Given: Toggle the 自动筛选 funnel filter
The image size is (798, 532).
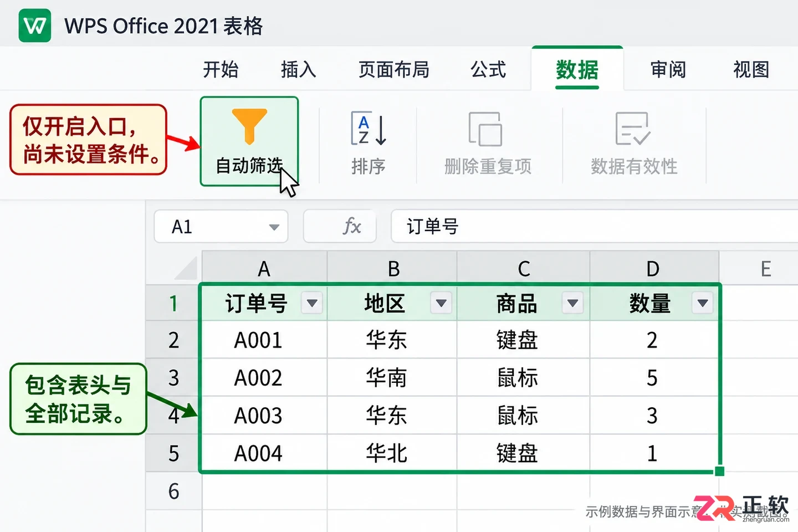Looking at the screenshot, I should click(x=249, y=141).
